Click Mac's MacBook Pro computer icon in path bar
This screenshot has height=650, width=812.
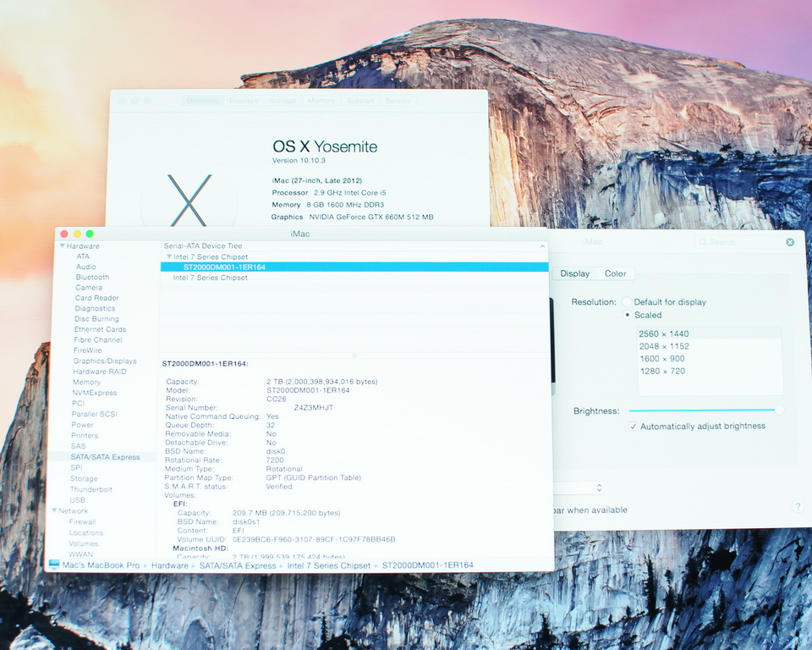pos(54,565)
